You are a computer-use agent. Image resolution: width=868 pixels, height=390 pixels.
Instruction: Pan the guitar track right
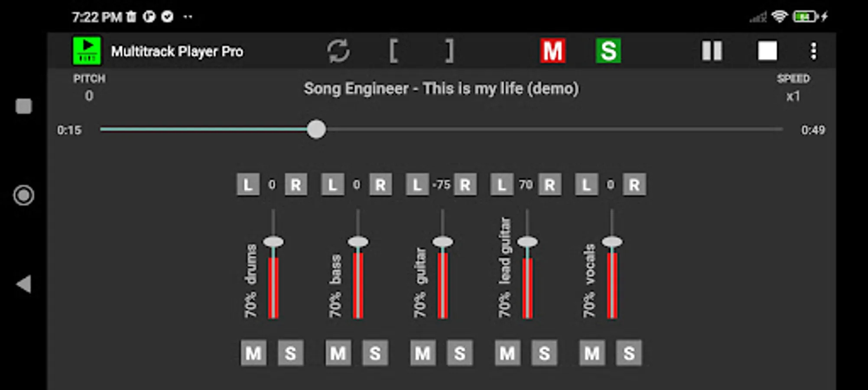point(465,185)
